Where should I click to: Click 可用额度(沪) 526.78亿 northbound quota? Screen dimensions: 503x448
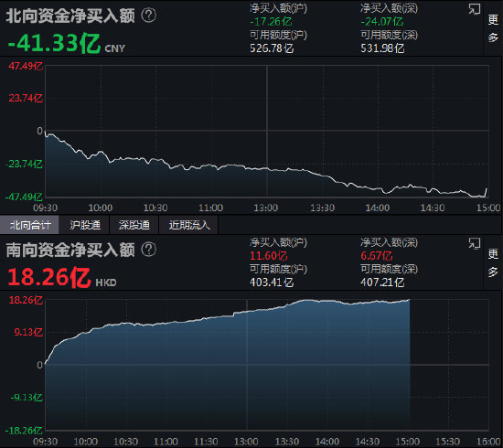click(272, 48)
